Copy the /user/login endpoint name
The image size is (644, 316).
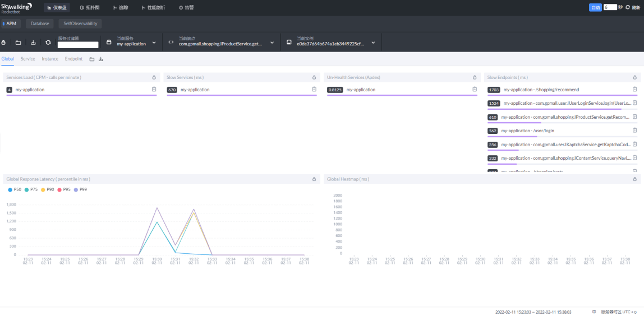coord(634,130)
